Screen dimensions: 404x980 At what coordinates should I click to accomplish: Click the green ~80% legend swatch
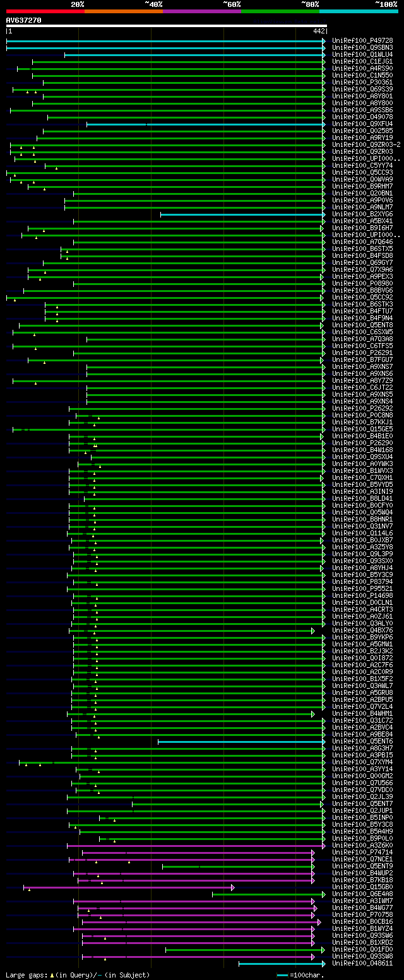[280, 11]
